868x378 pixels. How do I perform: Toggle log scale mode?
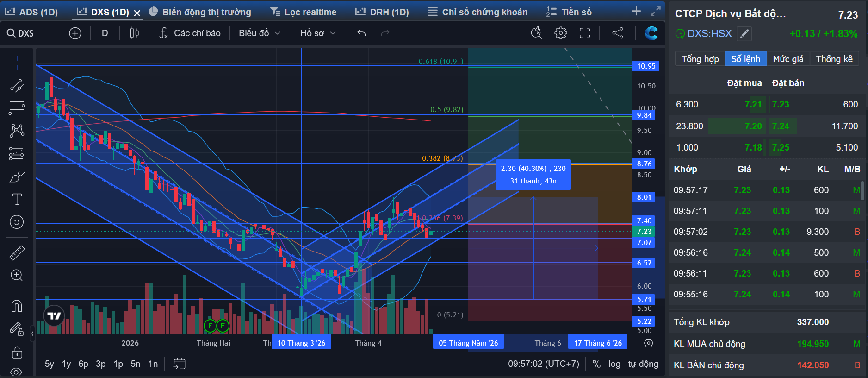614,364
